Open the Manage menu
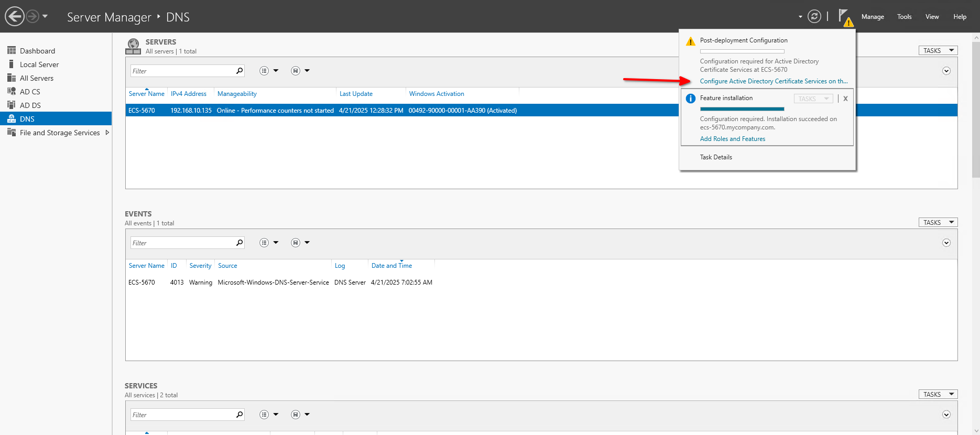The height and width of the screenshot is (435, 980). [x=873, y=17]
